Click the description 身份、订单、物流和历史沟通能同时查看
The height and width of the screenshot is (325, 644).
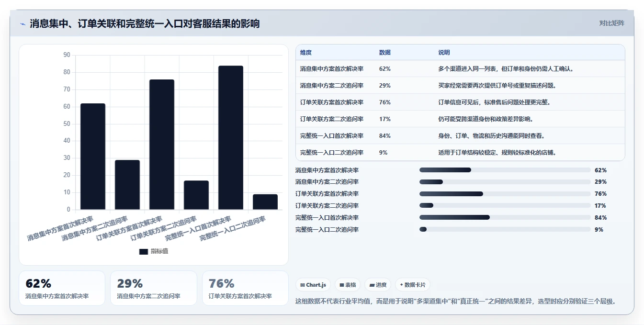491,136
